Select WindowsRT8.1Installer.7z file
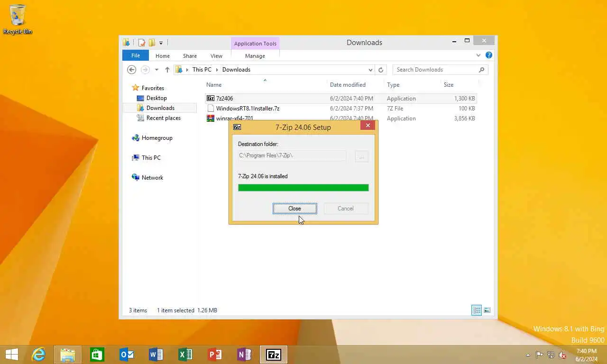This screenshot has height=364, width=607. (341, 109)
